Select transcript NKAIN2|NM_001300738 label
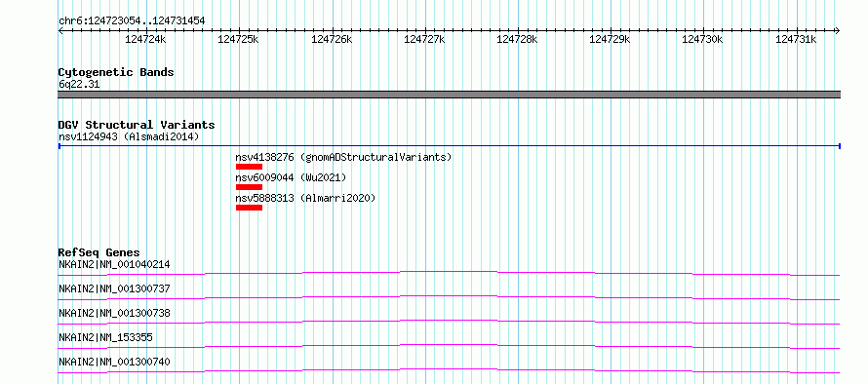 coord(114,313)
